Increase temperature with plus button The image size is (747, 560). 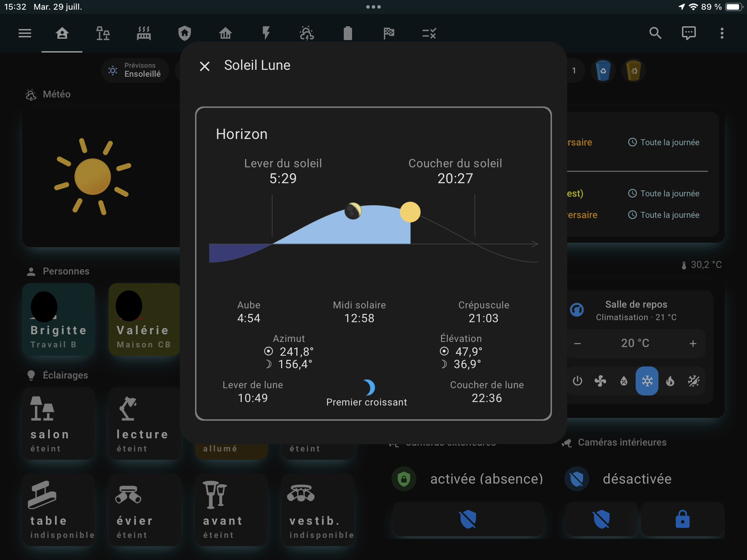pyautogui.click(x=693, y=343)
